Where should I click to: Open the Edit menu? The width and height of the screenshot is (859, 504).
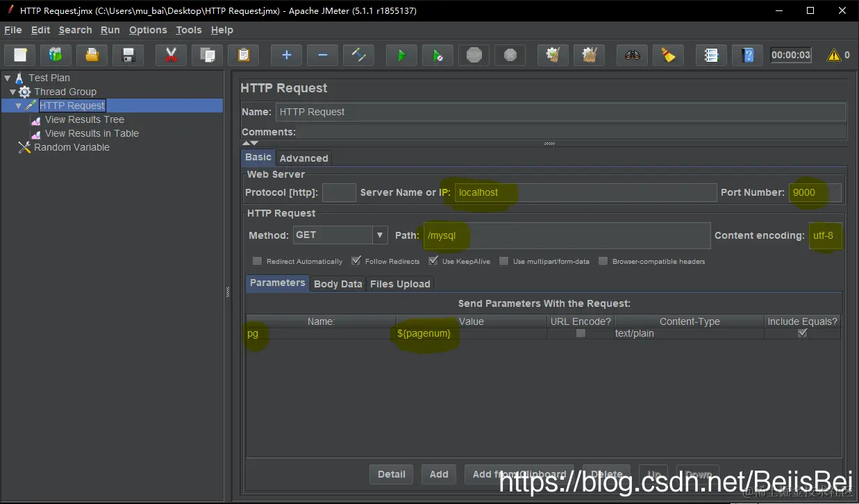pyautogui.click(x=41, y=30)
